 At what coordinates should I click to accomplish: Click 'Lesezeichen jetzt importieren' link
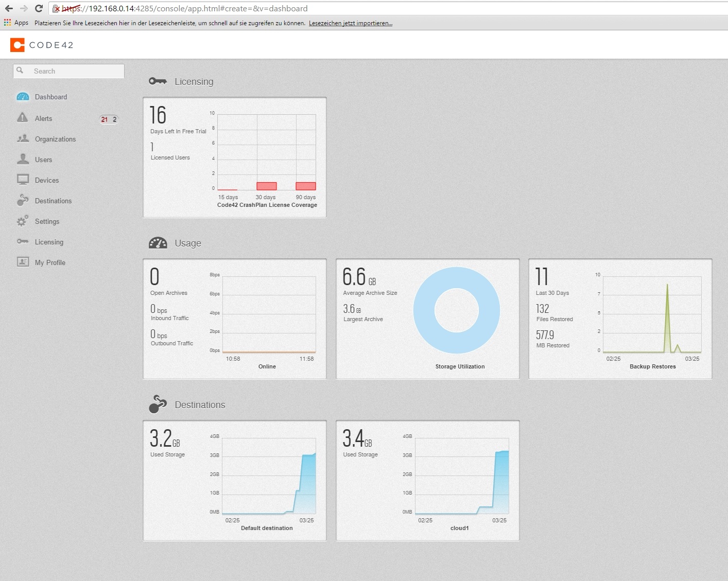[x=350, y=23]
